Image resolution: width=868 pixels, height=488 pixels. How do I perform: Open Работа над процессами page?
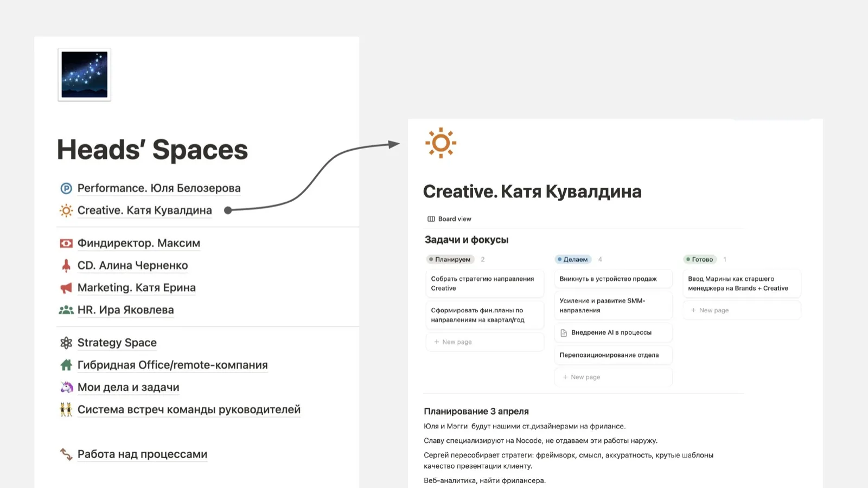[143, 454]
